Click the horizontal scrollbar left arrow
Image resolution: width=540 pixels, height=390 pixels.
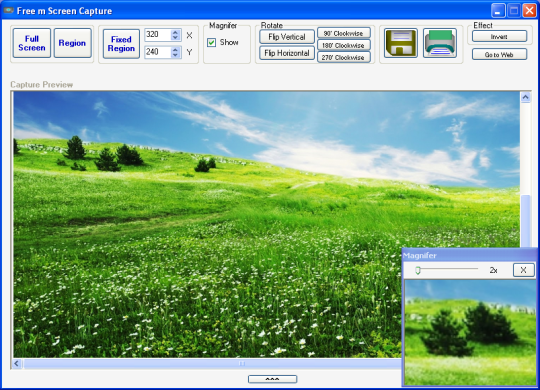pyautogui.click(x=17, y=363)
